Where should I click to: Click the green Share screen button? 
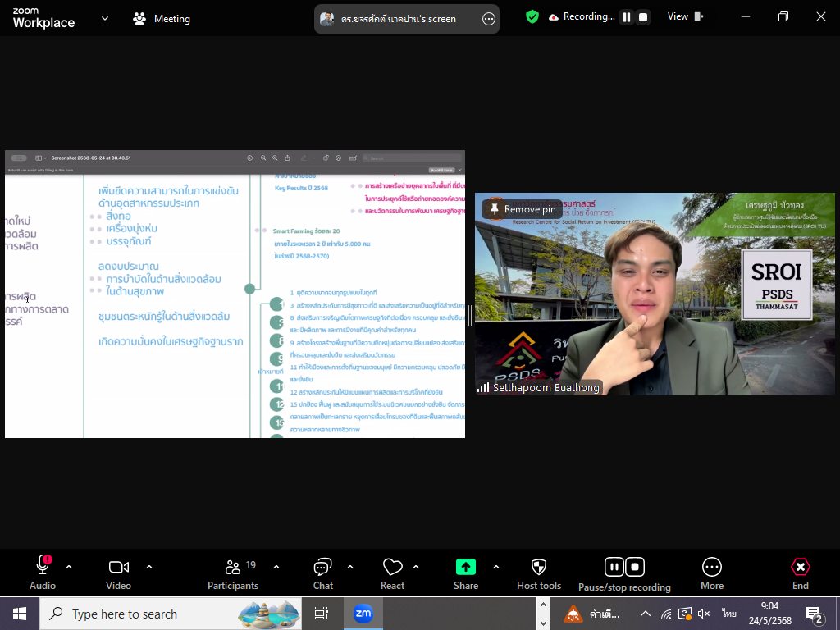[x=466, y=567]
